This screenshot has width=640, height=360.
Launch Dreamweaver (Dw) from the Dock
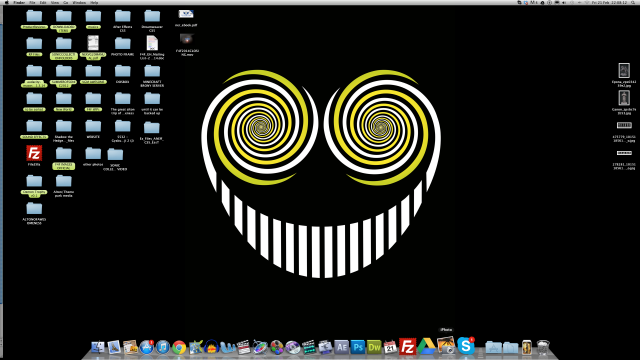pos(374,347)
